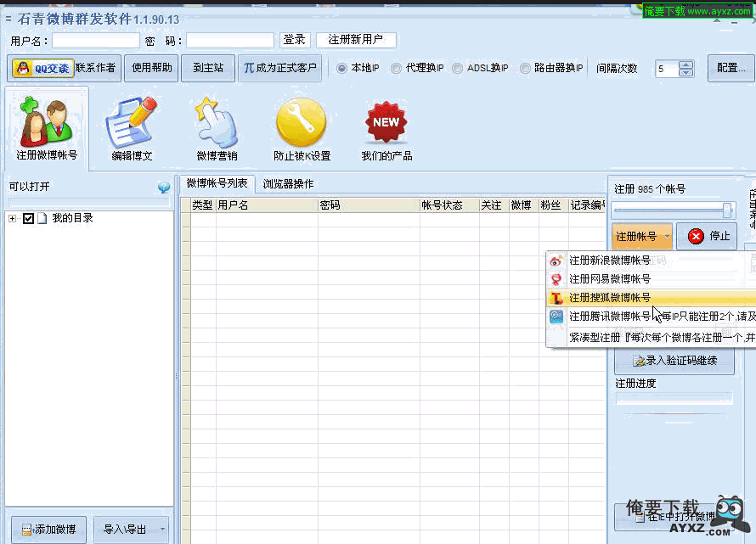This screenshot has height=544, width=756.
Task: Click the QQ交谈 penguin button
Action: coord(43,69)
